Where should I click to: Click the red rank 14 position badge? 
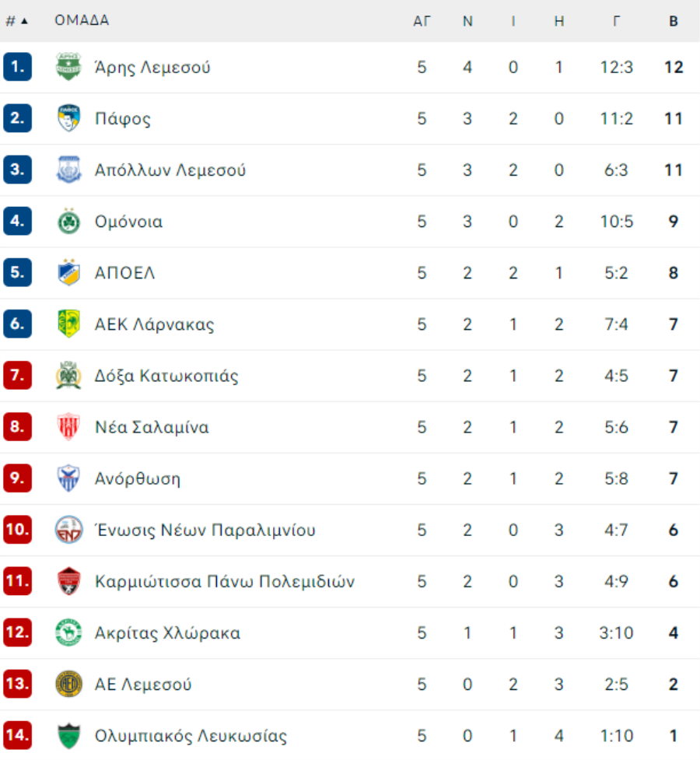[17, 735]
